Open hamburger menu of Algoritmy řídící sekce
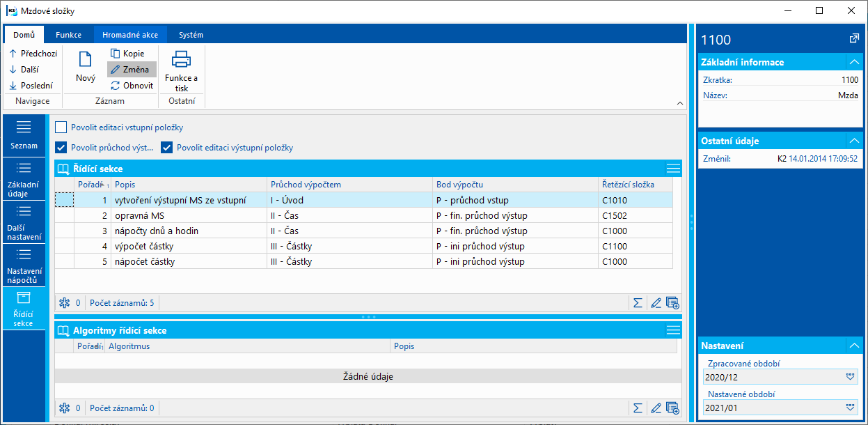The height and width of the screenshot is (425, 868). pos(672,330)
